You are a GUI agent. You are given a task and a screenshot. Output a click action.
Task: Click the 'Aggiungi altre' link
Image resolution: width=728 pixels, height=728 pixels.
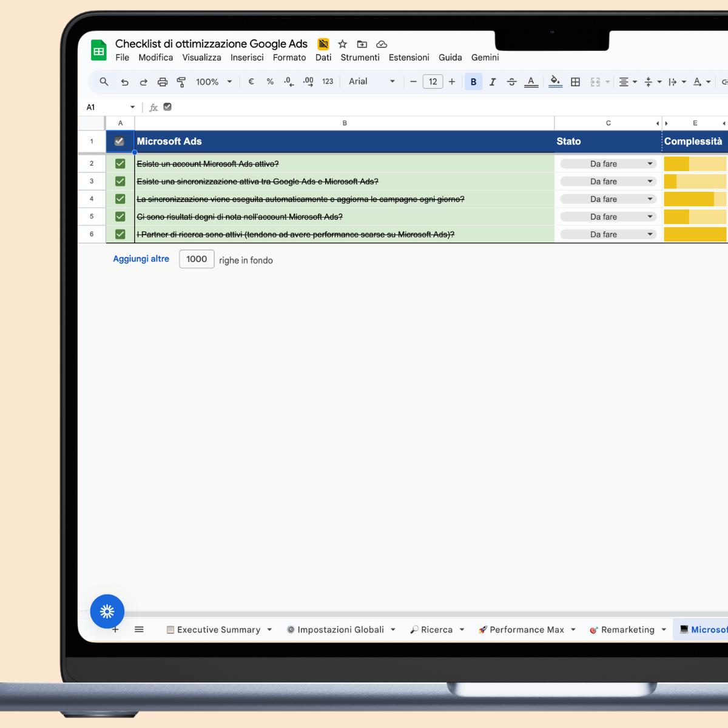click(x=141, y=258)
